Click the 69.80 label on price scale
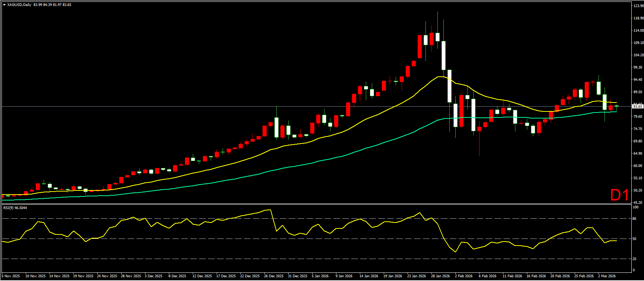Viewport: 644px width, 281px height. [638, 141]
